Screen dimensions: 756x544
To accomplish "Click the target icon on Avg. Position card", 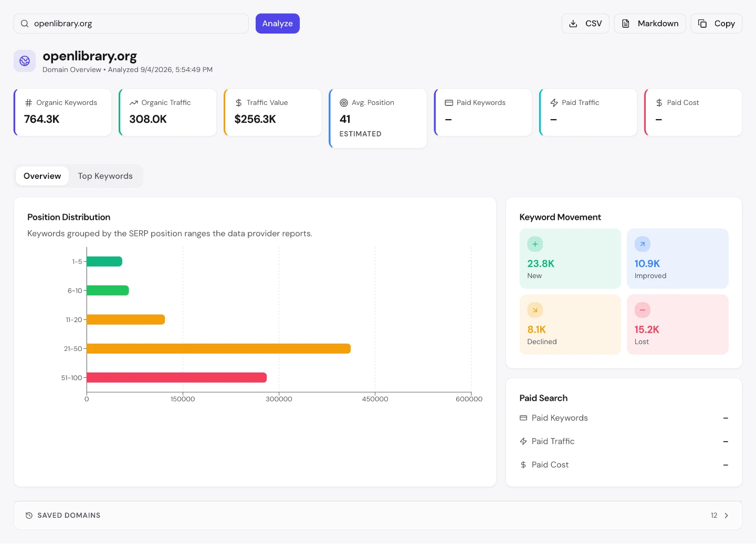I will coord(344,103).
